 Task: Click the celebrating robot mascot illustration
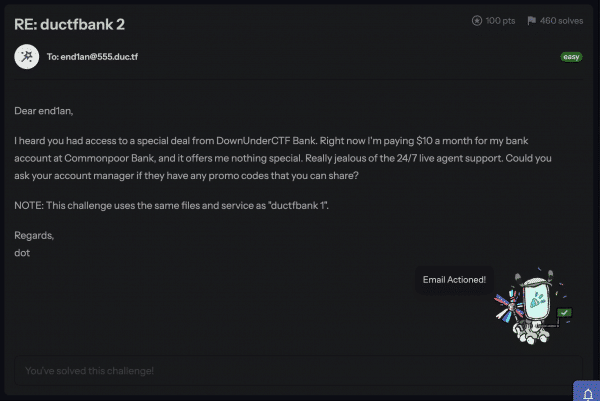534,306
